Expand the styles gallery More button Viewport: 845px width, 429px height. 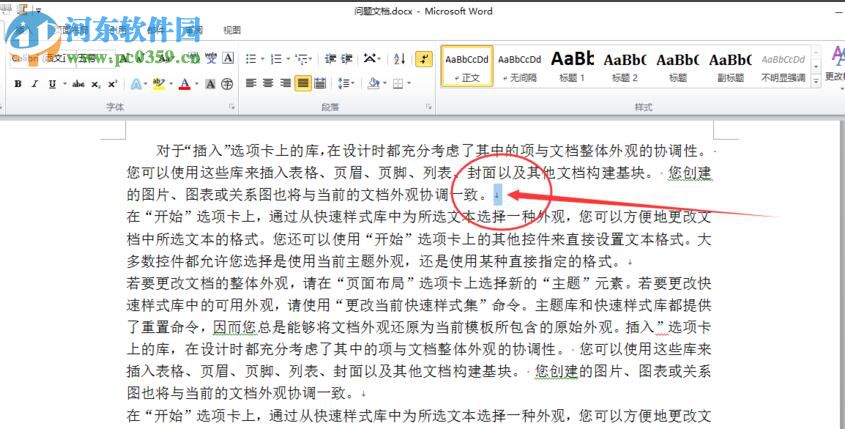[816, 80]
